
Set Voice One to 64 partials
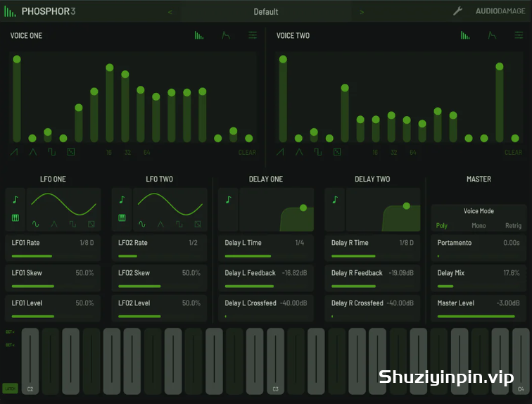pos(146,153)
